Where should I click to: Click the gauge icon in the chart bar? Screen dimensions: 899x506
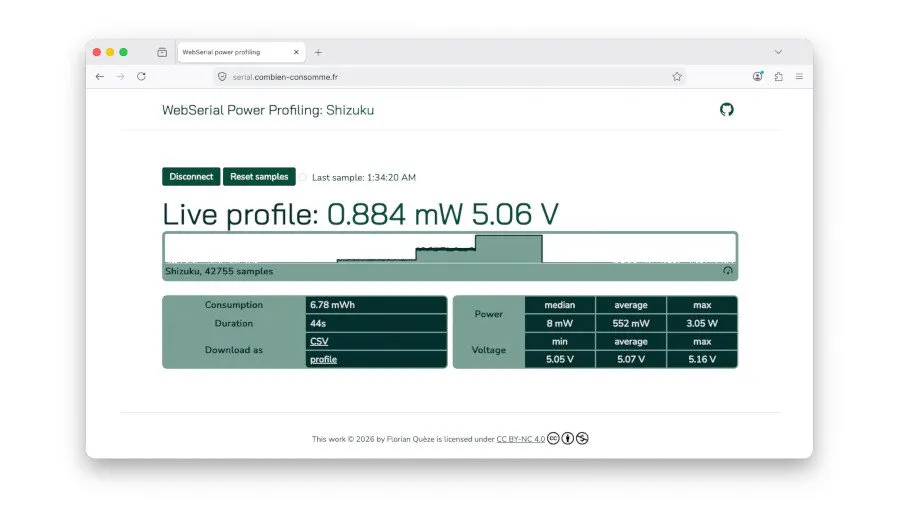[x=728, y=270]
